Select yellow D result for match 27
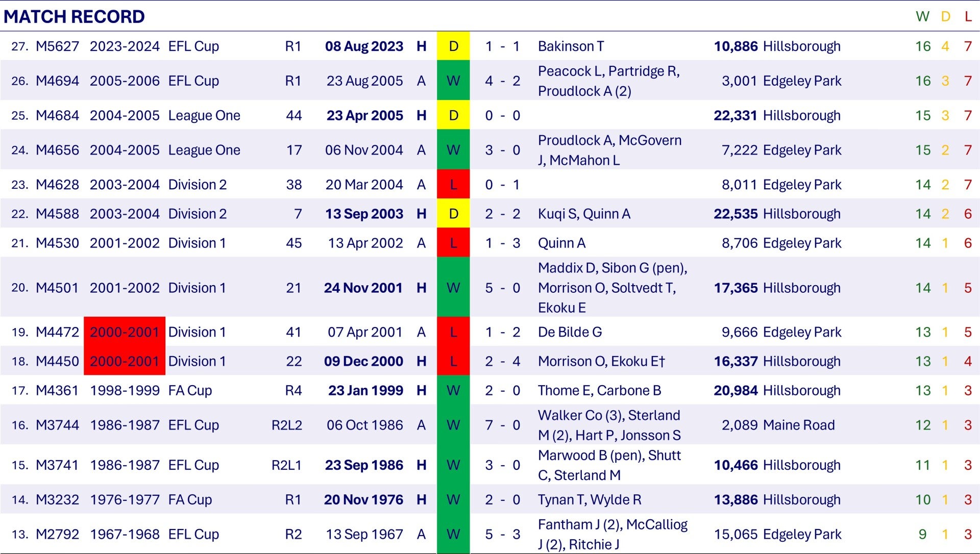 tap(453, 46)
